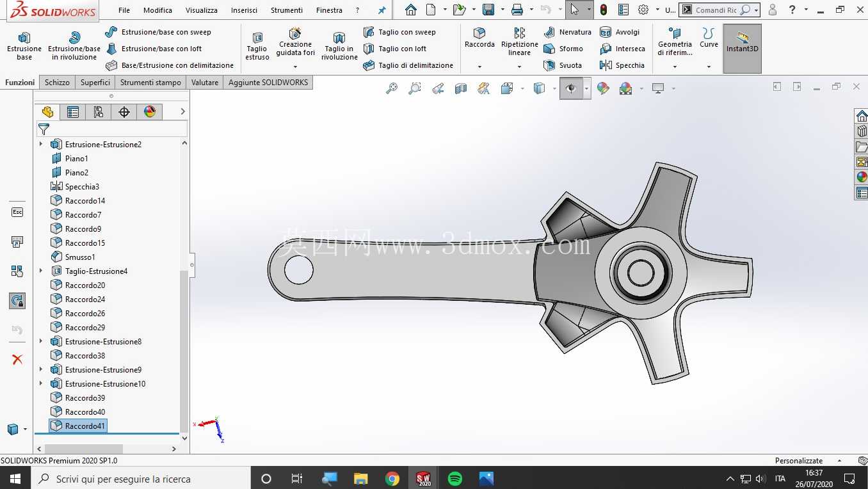Open dropdown arrow under Ripetizione lineare
This screenshot has width=868, height=489.
coord(519,67)
